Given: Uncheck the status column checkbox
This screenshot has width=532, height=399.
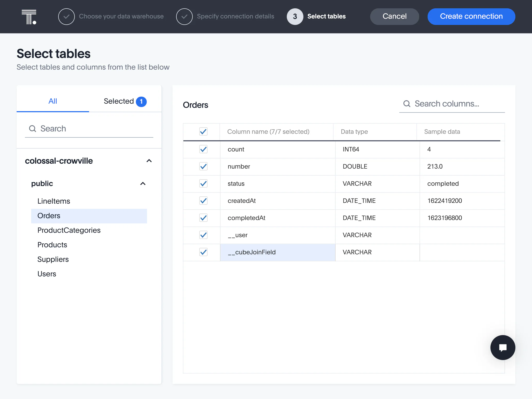Looking at the screenshot, I should point(203,184).
